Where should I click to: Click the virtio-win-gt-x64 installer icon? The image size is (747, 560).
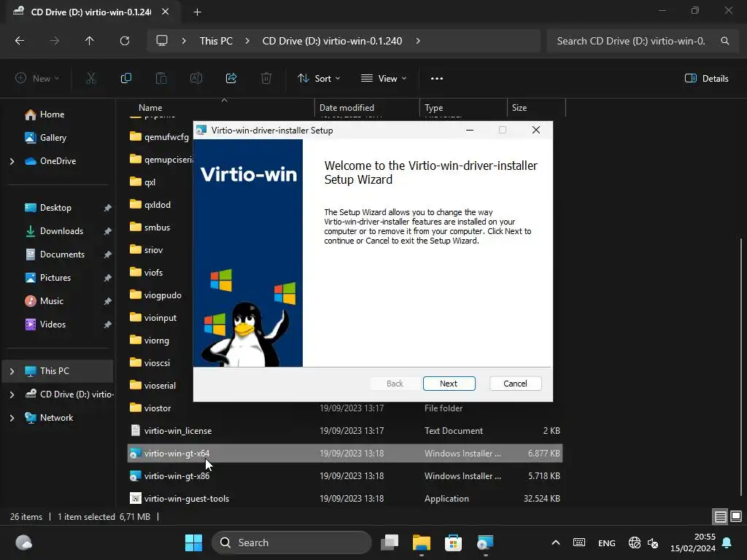point(135,454)
